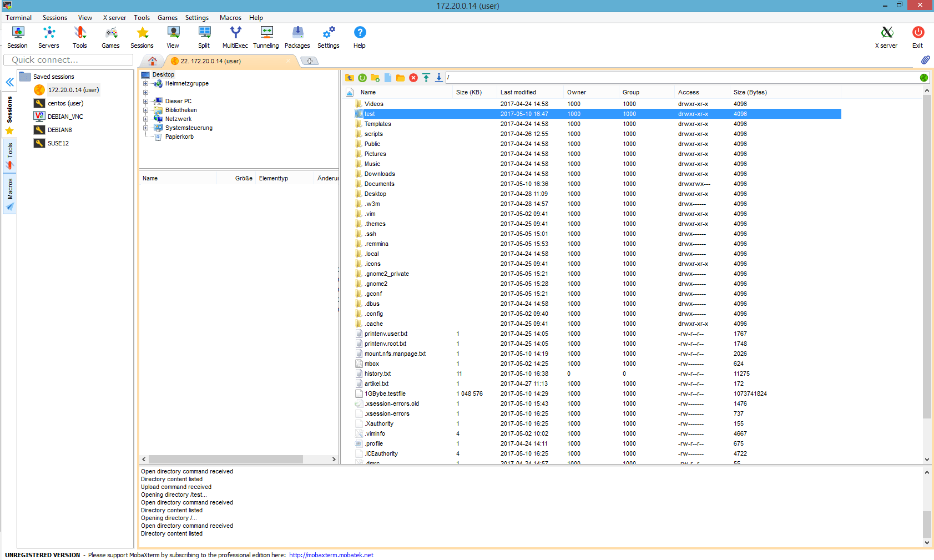Screen dimensions: 934x560
Task: Open the Terminal menu
Action: pos(18,17)
